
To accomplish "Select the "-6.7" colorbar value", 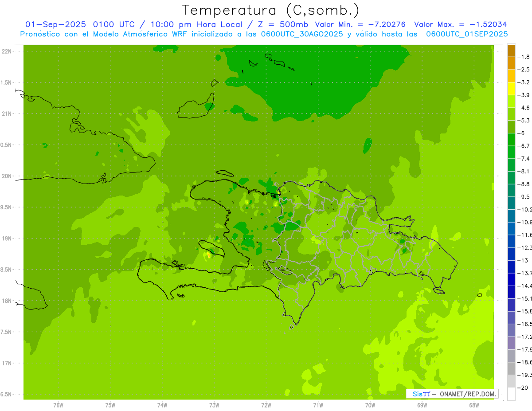I will (x=524, y=146).
